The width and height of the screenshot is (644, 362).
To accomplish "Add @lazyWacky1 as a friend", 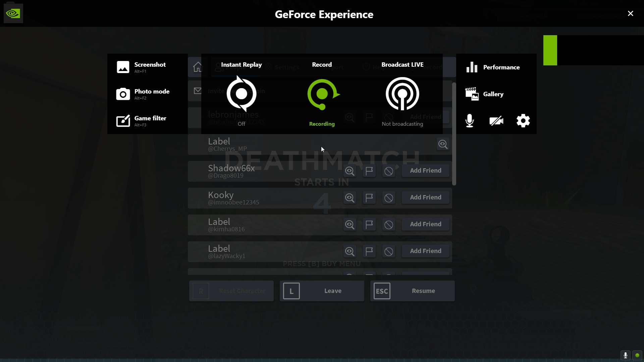I will (x=426, y=251).
